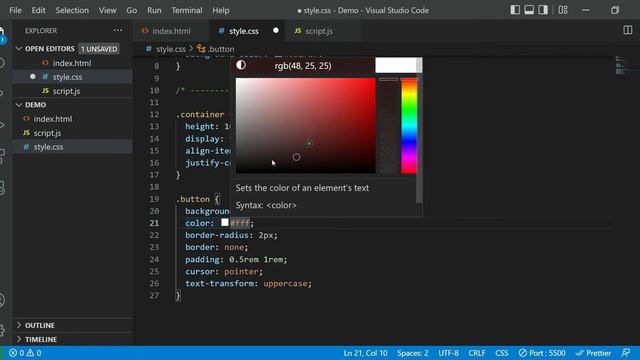The image size is (640, 360).
Task: Click the 1 Unsaved badge
Action: click(99, 49)
